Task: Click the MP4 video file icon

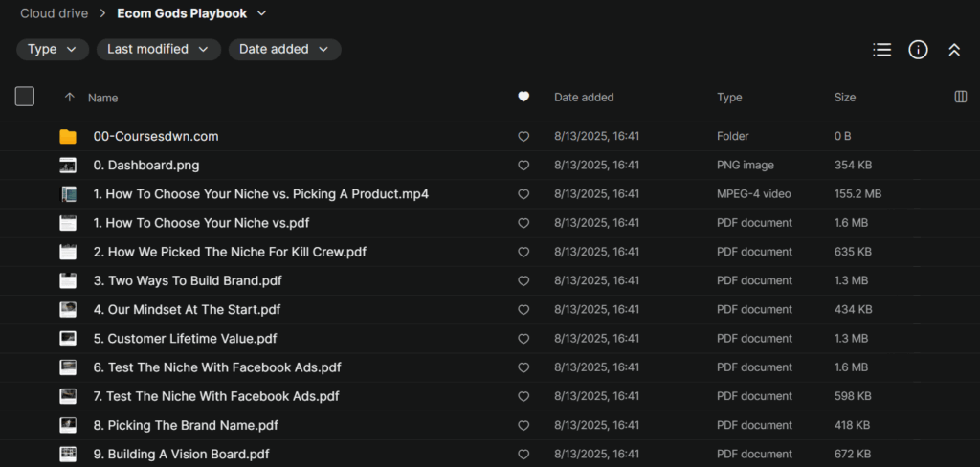Action: pos(68,194)
